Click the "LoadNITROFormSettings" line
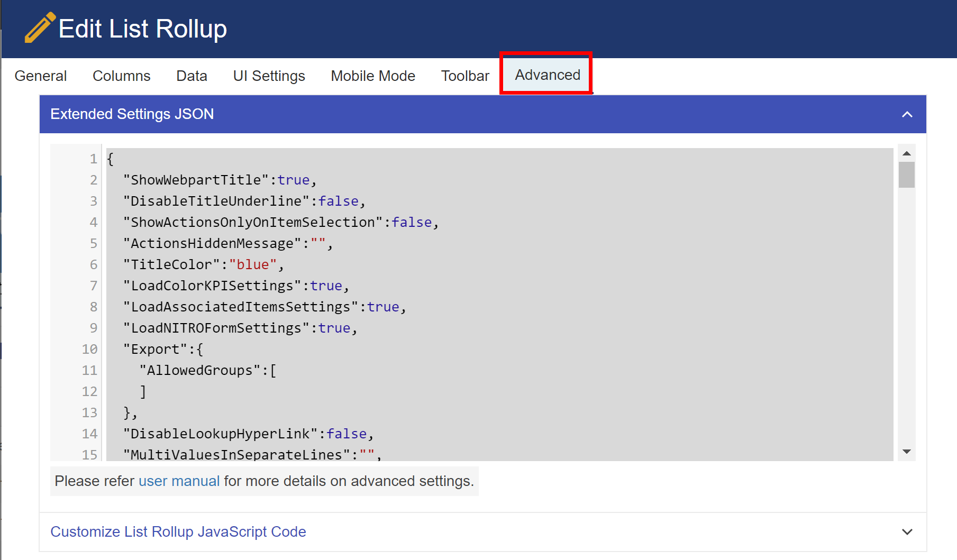957x560 pixels. [x=240, y=328]
